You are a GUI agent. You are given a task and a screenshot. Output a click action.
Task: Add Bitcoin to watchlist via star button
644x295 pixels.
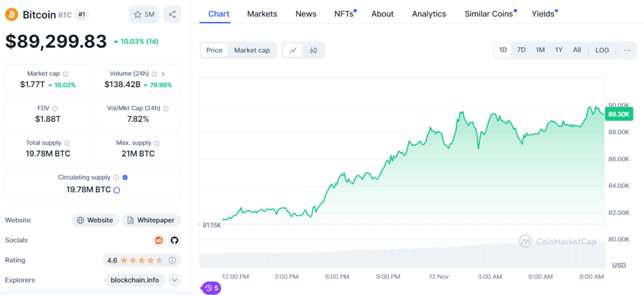point(144,15)
